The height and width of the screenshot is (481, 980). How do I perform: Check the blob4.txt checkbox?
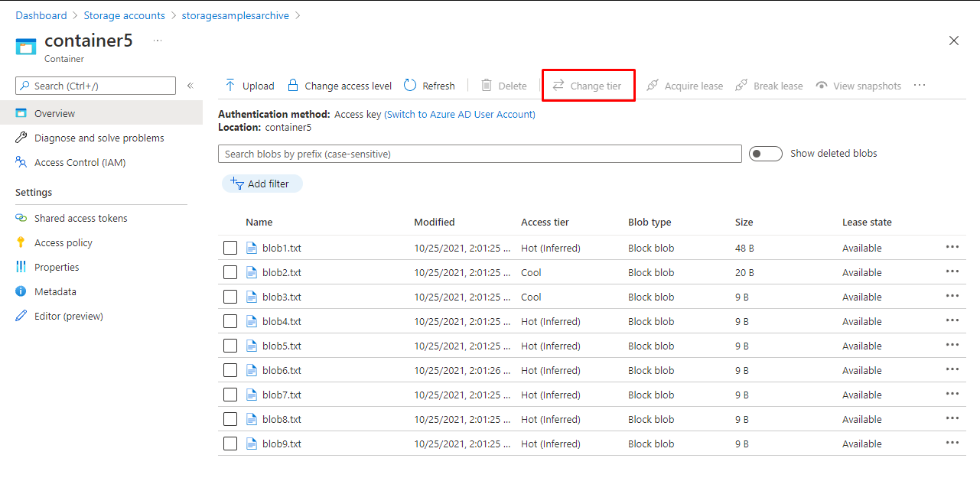[230, 321]
